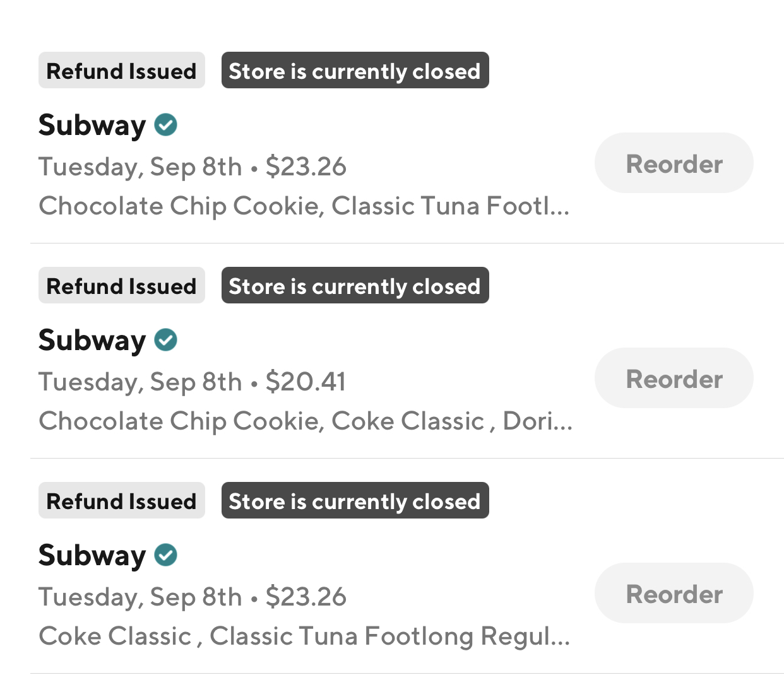Click date and price line of bottom order
The width and height of the screenshot is (784, 680).
[x=192, y=597]
